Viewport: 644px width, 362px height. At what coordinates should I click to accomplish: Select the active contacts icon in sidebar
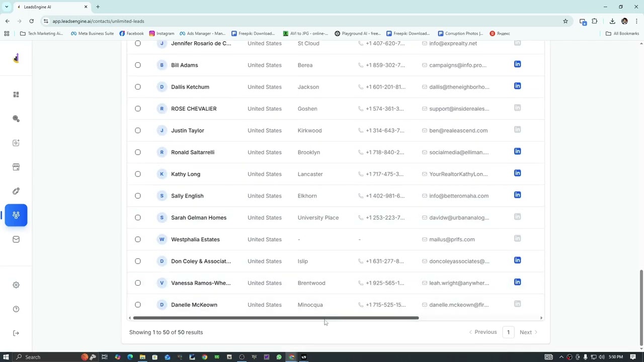[x=16, y=215]
